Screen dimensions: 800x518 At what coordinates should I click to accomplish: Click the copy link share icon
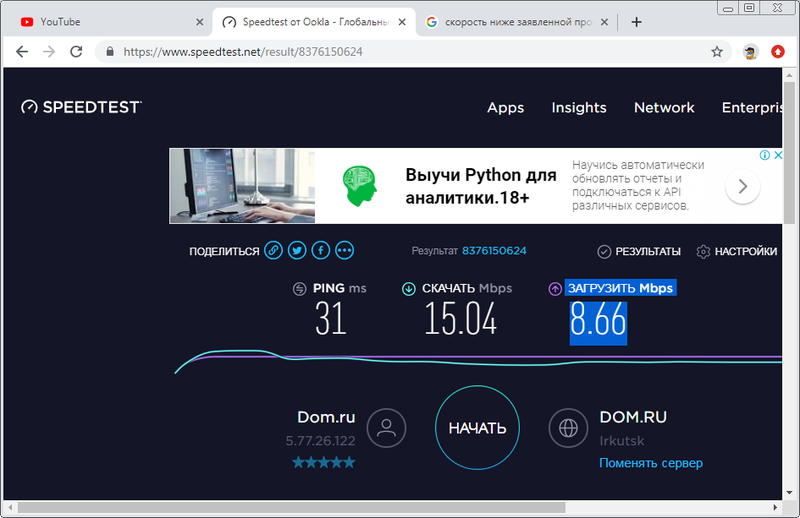(273, 251)
